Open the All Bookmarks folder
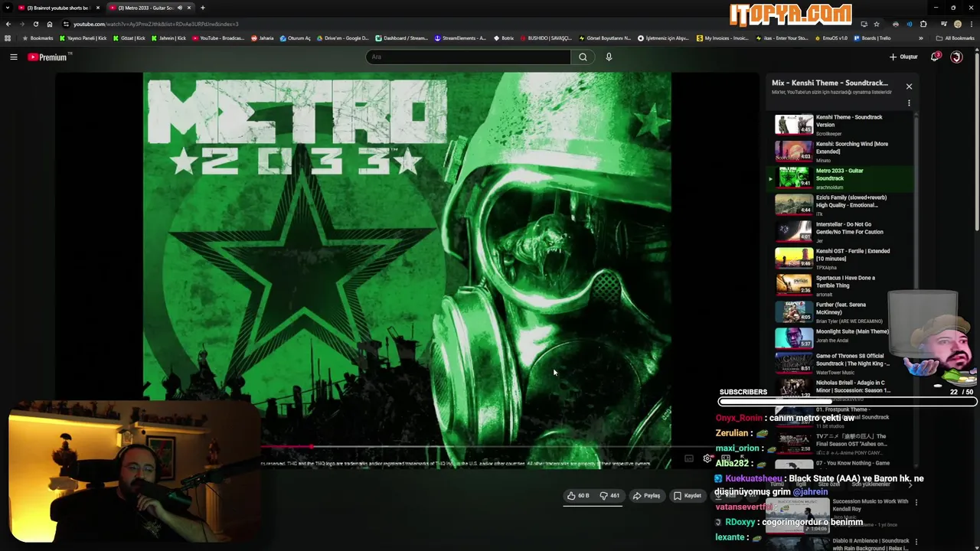This screenshot has height=551, width=980. 955,38
